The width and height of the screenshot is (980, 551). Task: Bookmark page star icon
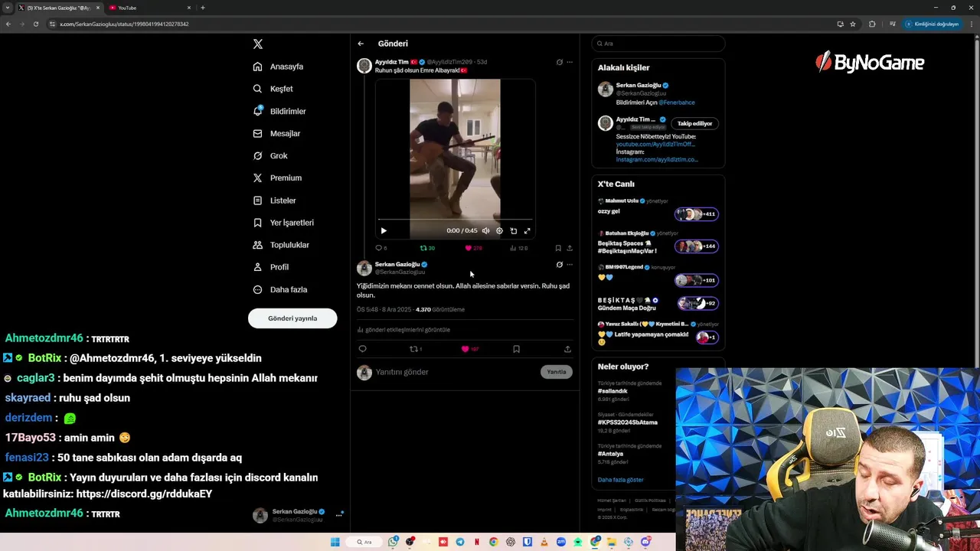853,24
